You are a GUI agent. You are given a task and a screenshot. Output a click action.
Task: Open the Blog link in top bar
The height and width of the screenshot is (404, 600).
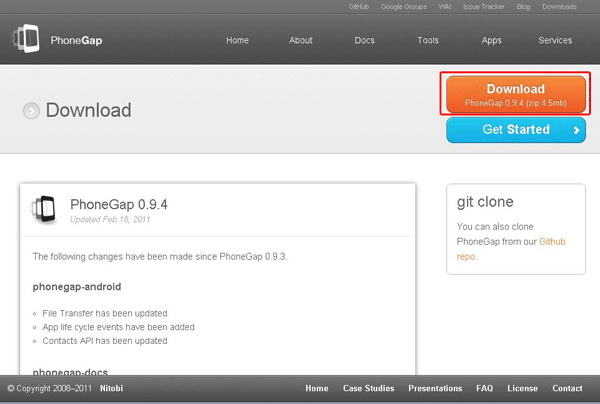[x=523, y=7]
